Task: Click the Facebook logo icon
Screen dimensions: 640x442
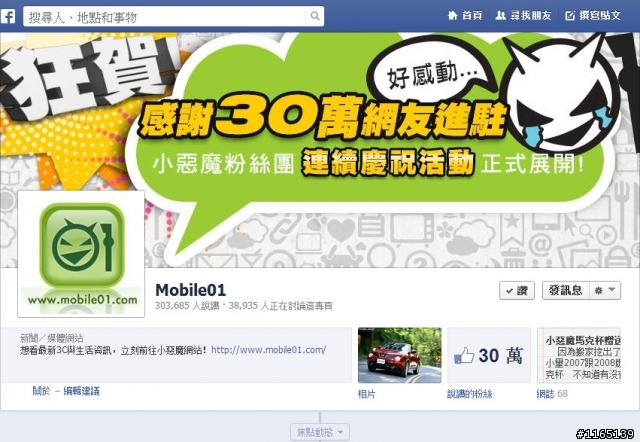Action: pos(8,16)
